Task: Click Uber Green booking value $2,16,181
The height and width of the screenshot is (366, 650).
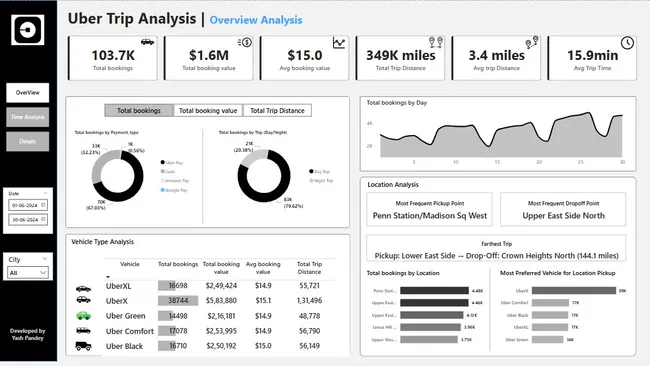Action: tap(221, 316)
